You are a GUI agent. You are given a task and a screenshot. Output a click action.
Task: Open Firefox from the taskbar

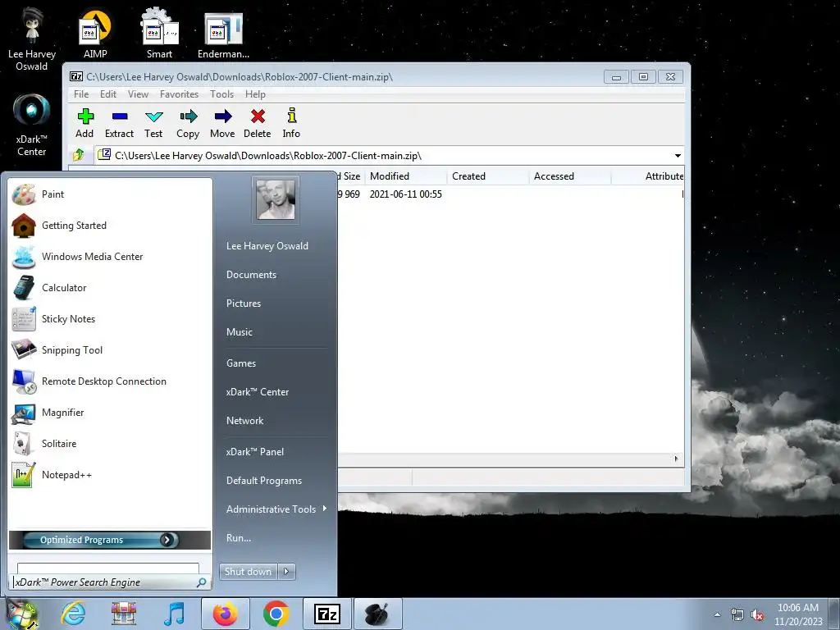(x=225, y=614)
